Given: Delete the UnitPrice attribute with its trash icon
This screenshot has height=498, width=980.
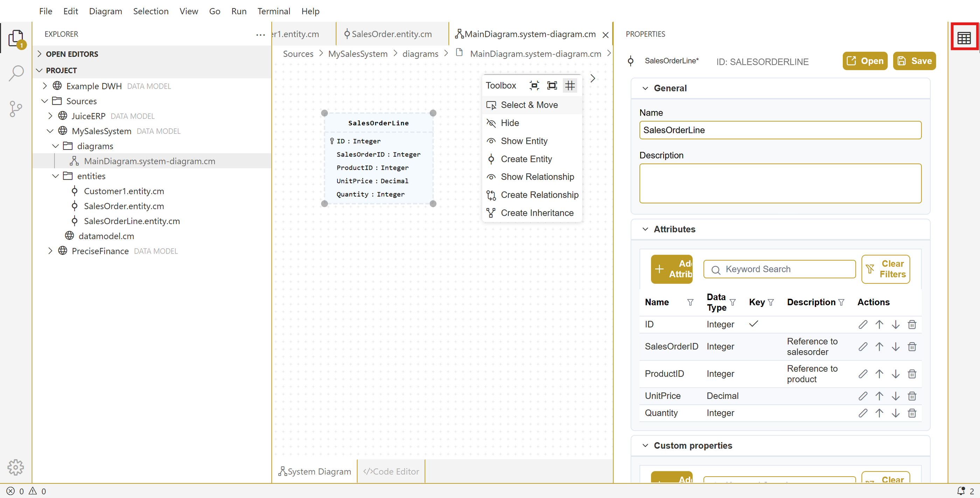Looking at the screenshot, I should pos(911,396).
